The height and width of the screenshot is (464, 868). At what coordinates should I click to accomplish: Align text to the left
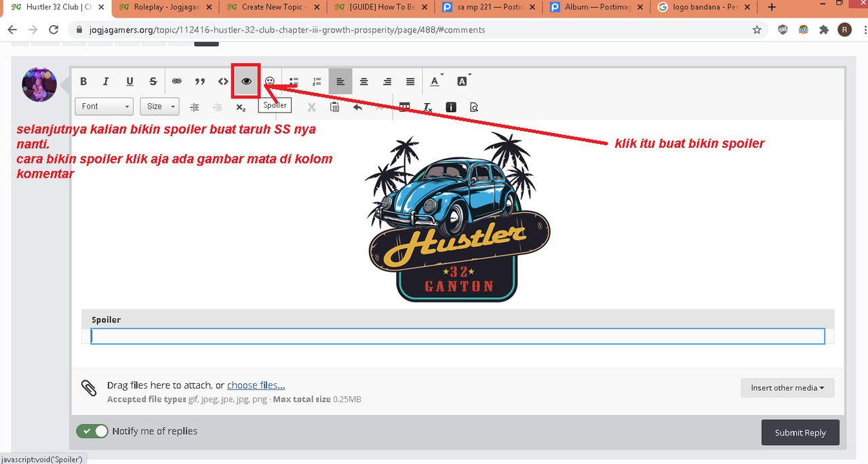340,81
